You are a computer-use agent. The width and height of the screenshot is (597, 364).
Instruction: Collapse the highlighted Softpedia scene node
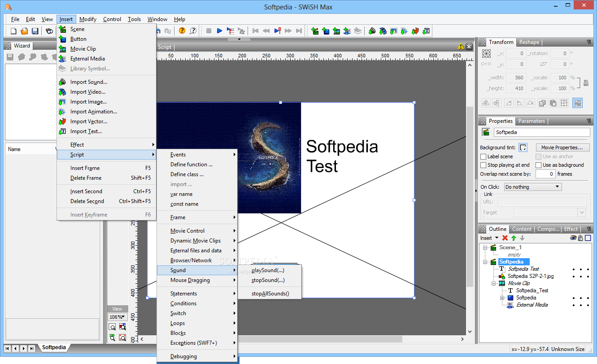pos(485,262)
